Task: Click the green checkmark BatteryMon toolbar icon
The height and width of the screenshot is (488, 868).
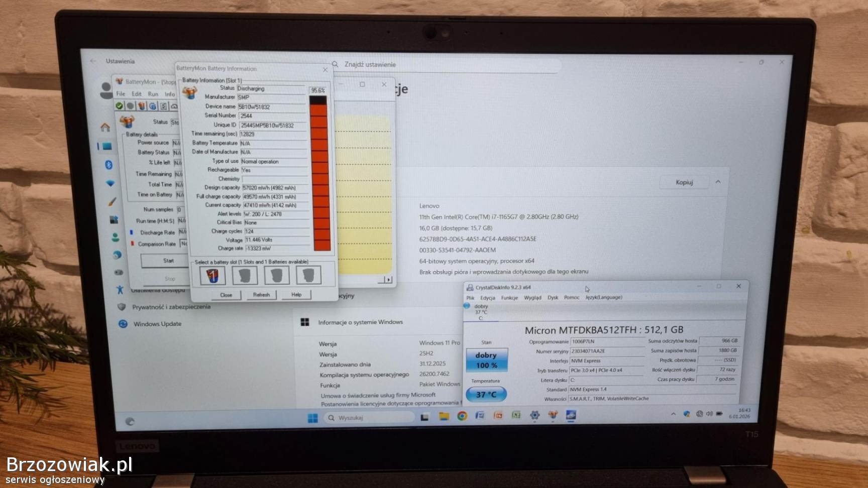Action: click(x=119, y=106)
